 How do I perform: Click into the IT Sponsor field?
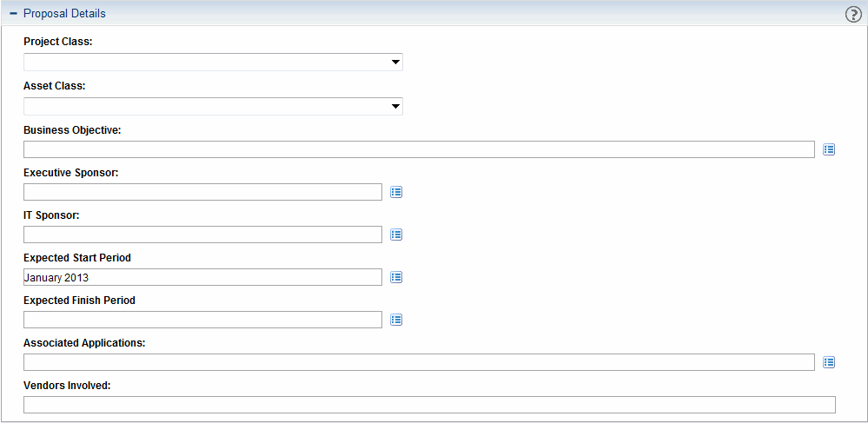coord(202,235)
